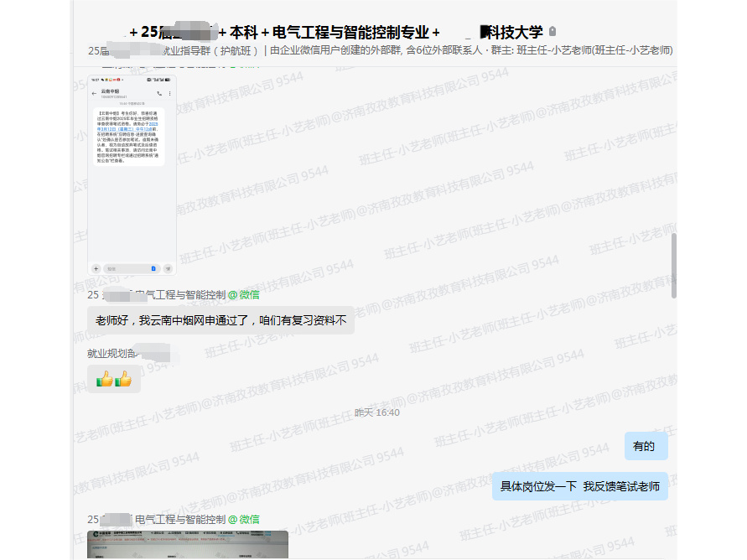Select the "有的" reply bubble
The width and height of the screenshot is (747, 560).
(x=646, y=446)
